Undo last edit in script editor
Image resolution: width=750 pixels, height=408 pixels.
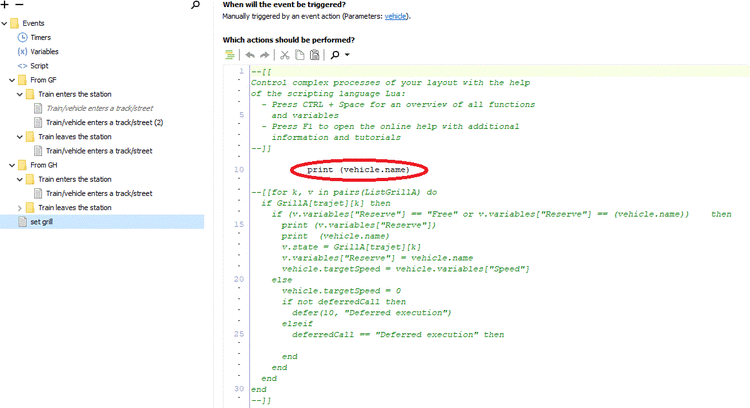pyautogui.click(x=250, y=55)
